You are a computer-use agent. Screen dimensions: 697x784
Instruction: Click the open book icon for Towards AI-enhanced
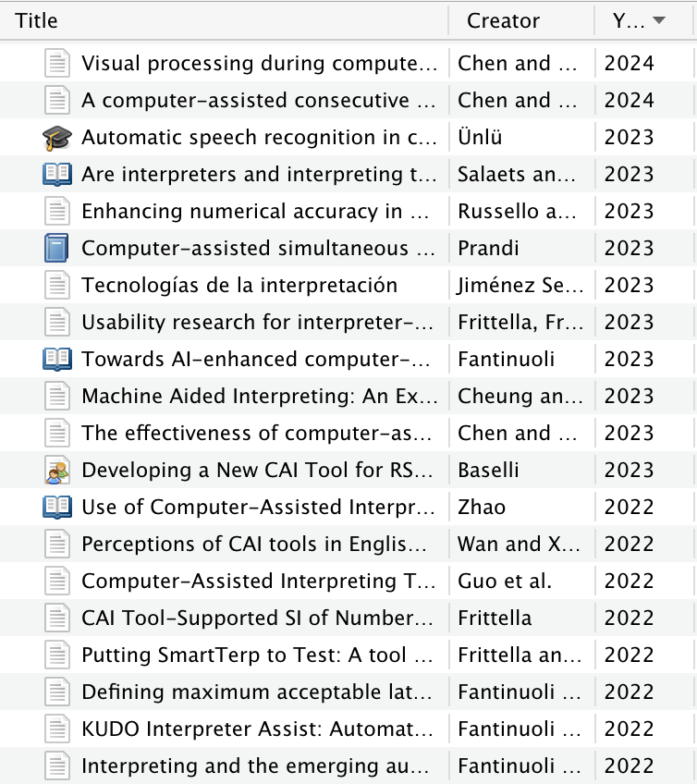tap(57, 360)
